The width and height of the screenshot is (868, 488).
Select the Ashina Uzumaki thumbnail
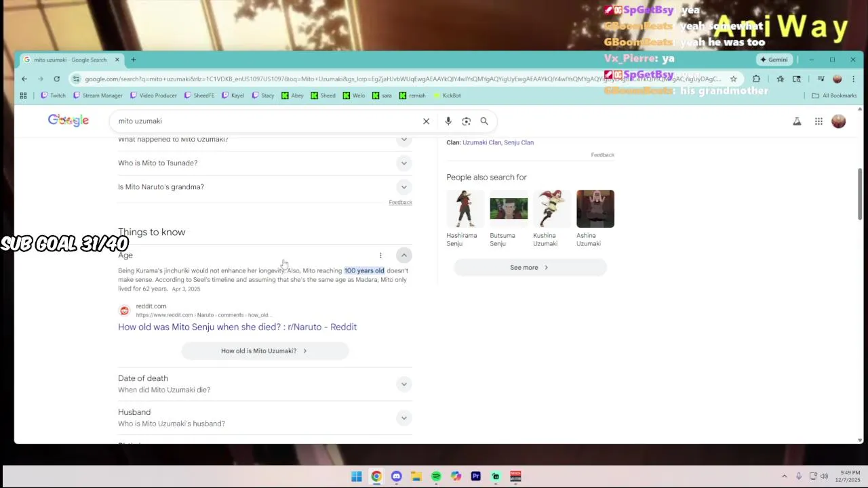(595, 209)
